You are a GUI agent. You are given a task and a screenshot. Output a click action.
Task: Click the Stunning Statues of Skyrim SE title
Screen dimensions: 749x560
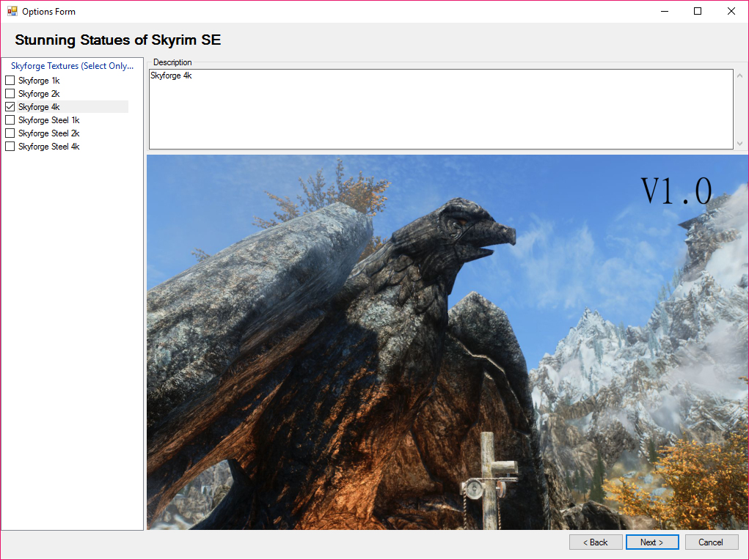pyautogui.click(x=118, y=40)
